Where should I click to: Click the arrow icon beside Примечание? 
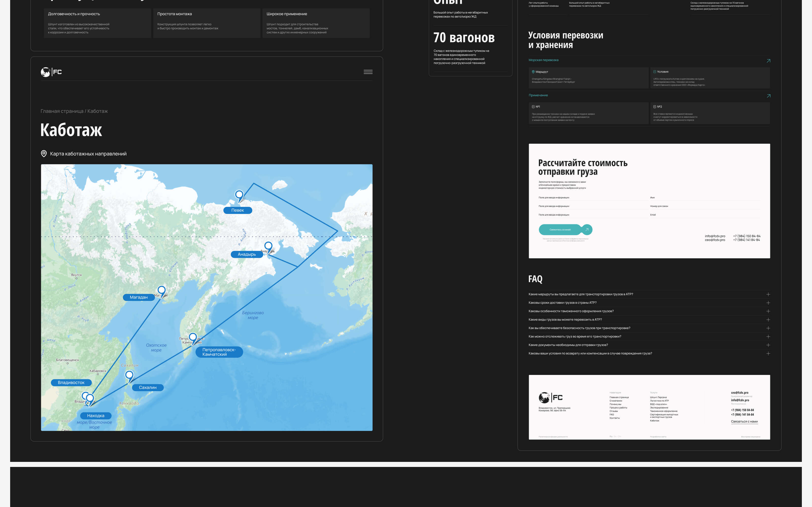pyautogui.click(x=768, y=96)
